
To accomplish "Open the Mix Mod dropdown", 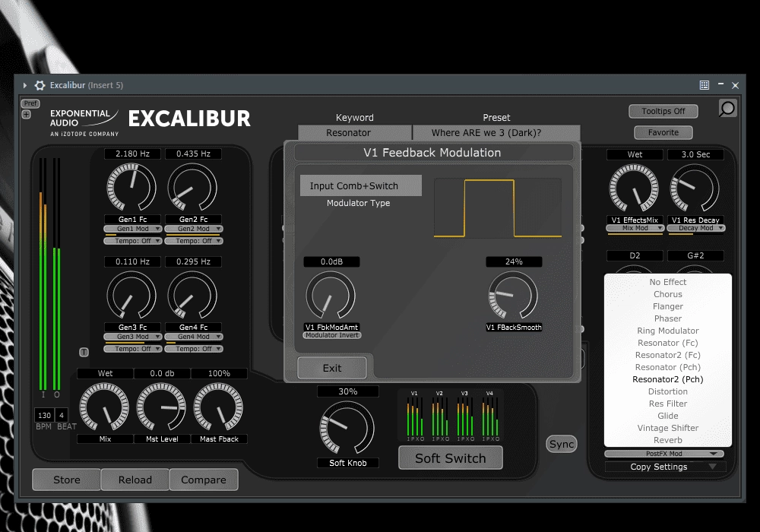I will [x=635, y=228].
